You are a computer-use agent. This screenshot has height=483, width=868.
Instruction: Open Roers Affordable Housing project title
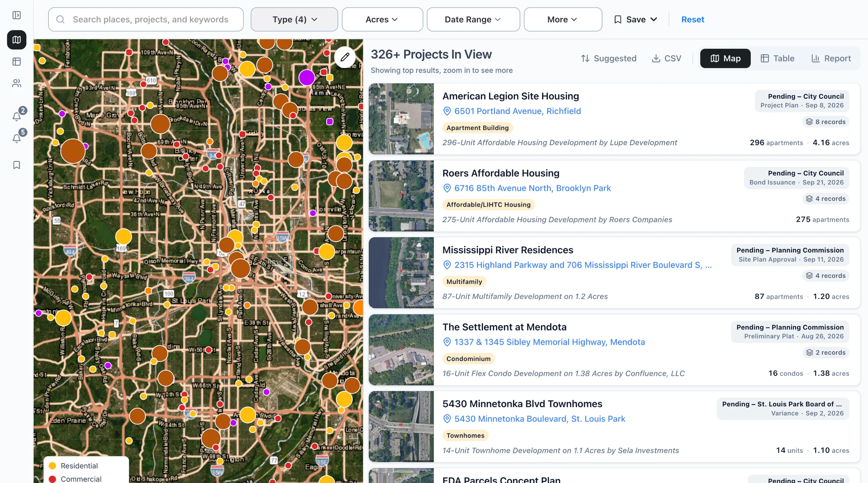pos(501,173)
